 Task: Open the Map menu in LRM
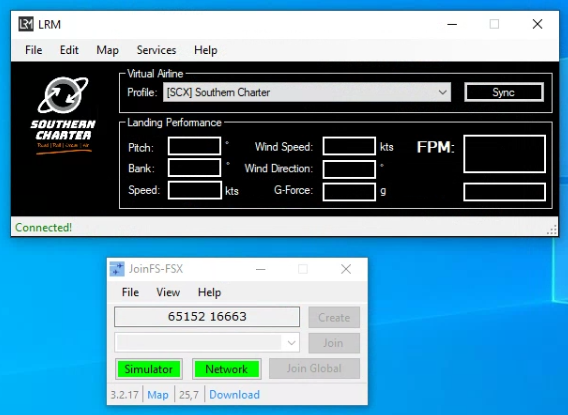[x=107, y=50]
